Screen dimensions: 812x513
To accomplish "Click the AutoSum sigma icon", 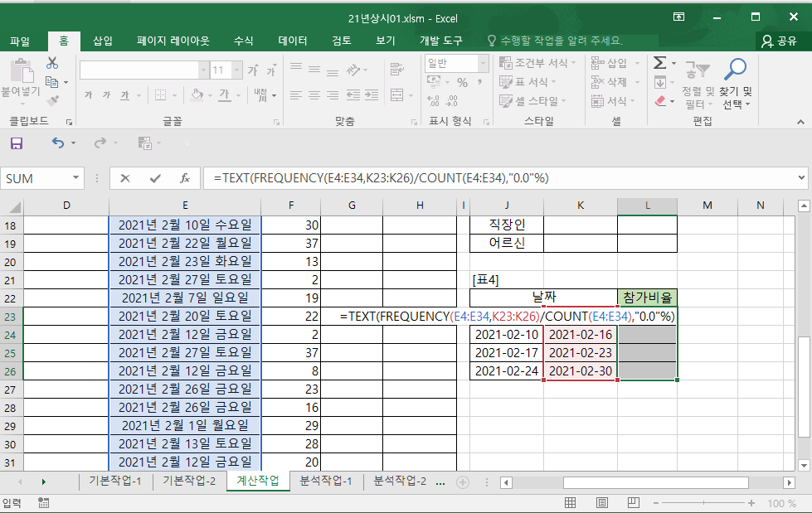I will point(659,63).
